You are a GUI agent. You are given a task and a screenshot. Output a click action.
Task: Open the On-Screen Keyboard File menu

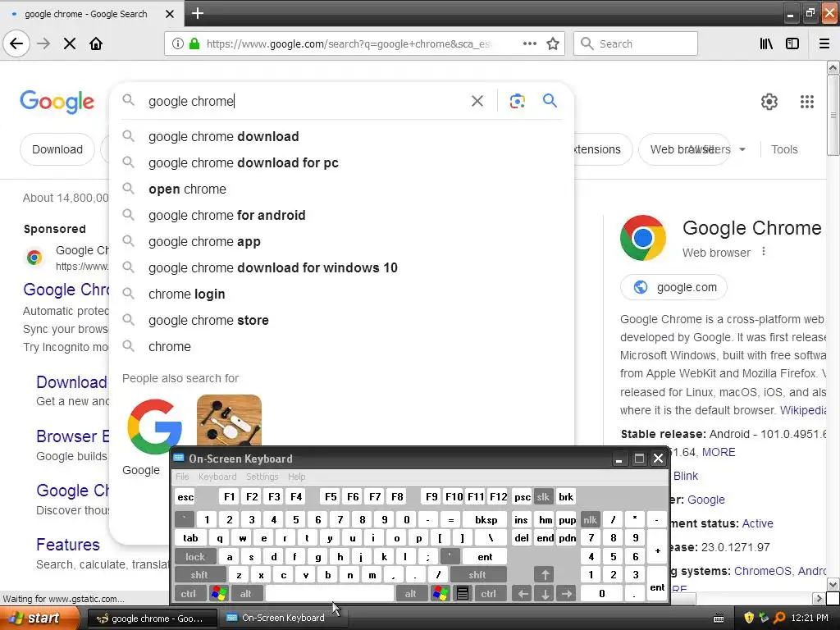(x=182, y=477)
